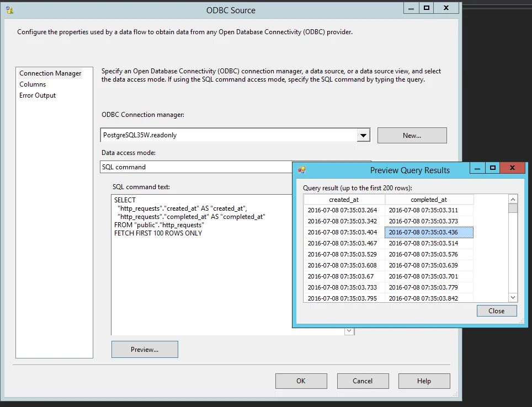Click the SQL text box scroll down arrow
Screen dimensions: 532x407
[349, 331]
